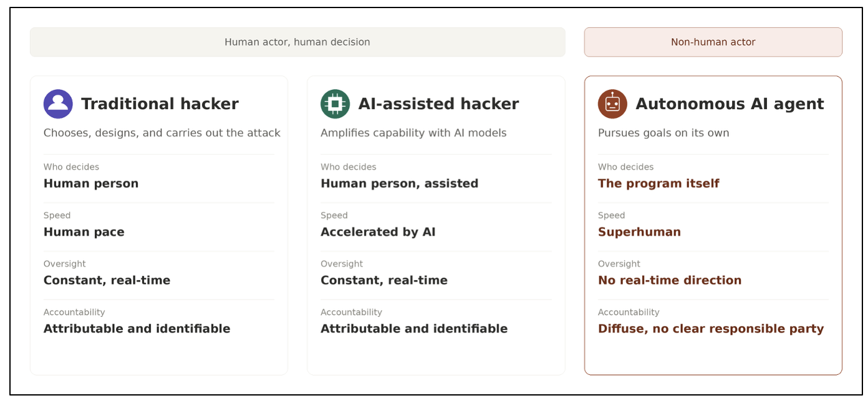This screenshot has width=868, height=403.
Task: Click 'Diffuse, no clear responsible party' text
Action: 711,329
